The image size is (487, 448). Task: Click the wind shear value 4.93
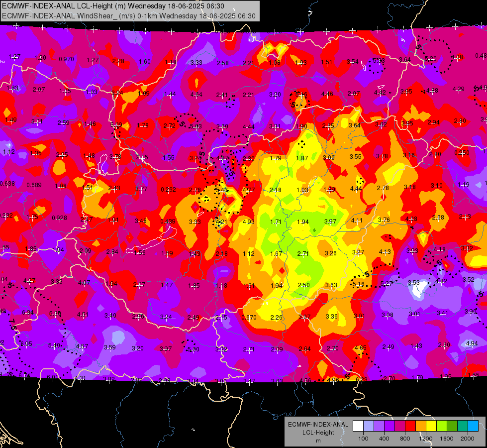[248, 222]
